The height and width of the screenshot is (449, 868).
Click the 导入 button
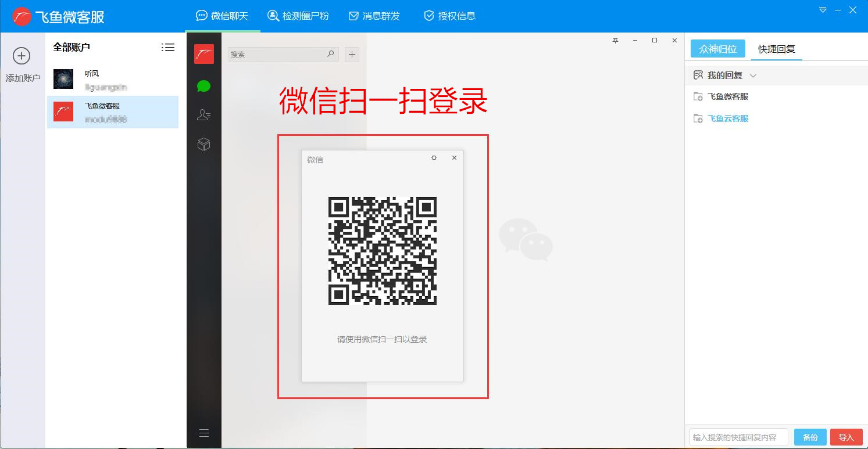click(846, 437)
